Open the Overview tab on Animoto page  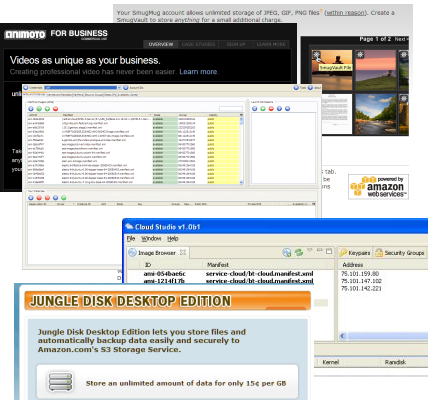161,44
